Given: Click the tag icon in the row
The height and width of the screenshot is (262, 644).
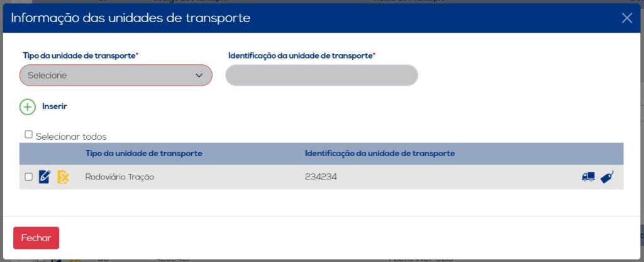Looking at the screenshot, I should pyautogui.click(x=607, y=177).
